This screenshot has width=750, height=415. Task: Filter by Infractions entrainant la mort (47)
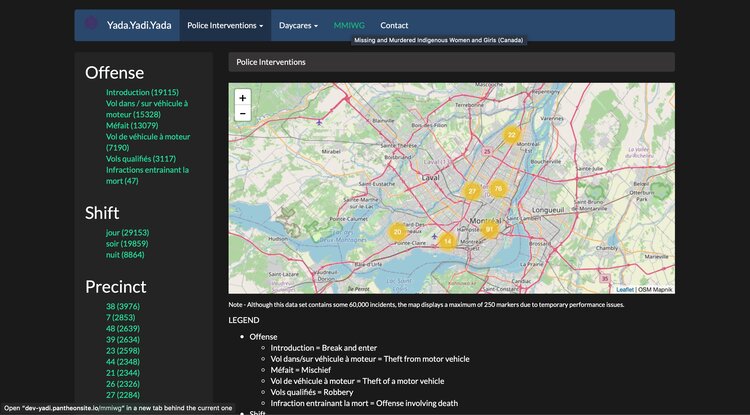(147, 175)
